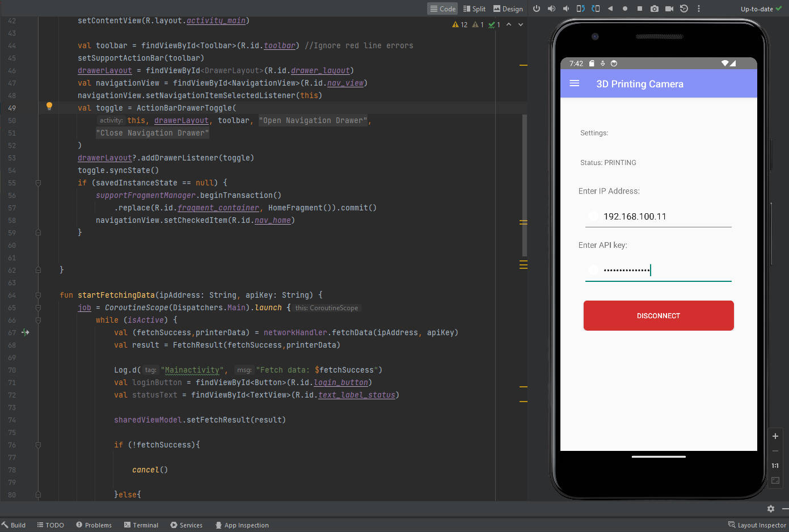Open TODO tool window
The width and height of the screenshot is (789, 532).
click(50, 525)
